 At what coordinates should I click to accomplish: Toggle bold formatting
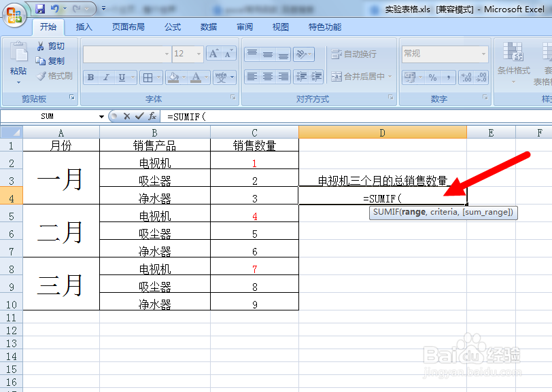pyautogui.click(x=91, y=77)
